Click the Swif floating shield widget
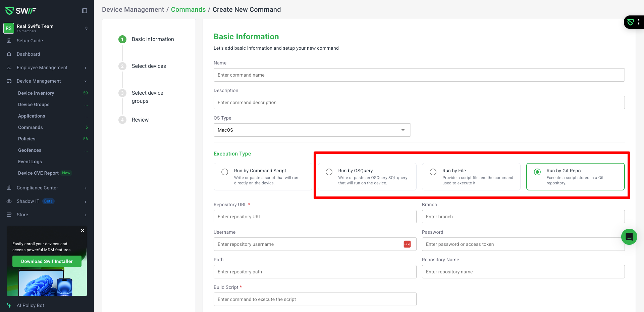The width and height of the screenshot is (644, 312). tap(631, 22)
